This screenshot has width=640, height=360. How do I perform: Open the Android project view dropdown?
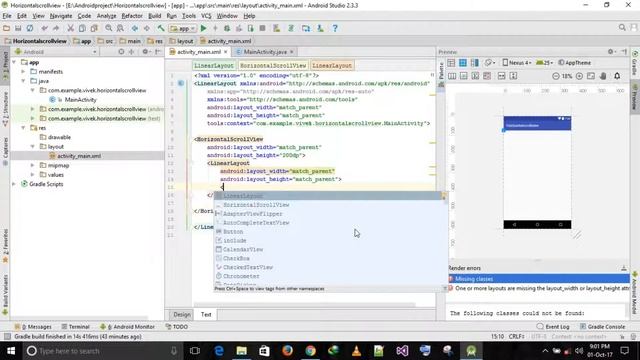[x=56, y=52]
